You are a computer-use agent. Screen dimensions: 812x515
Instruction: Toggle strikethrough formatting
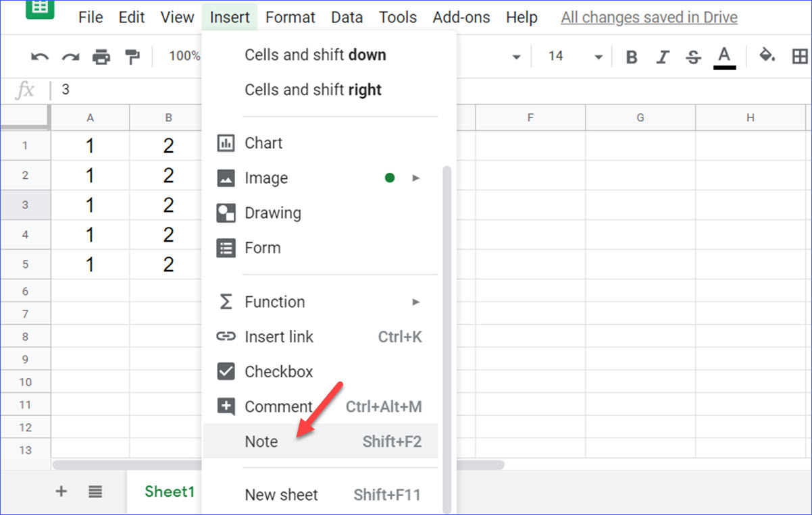point(693,57)
